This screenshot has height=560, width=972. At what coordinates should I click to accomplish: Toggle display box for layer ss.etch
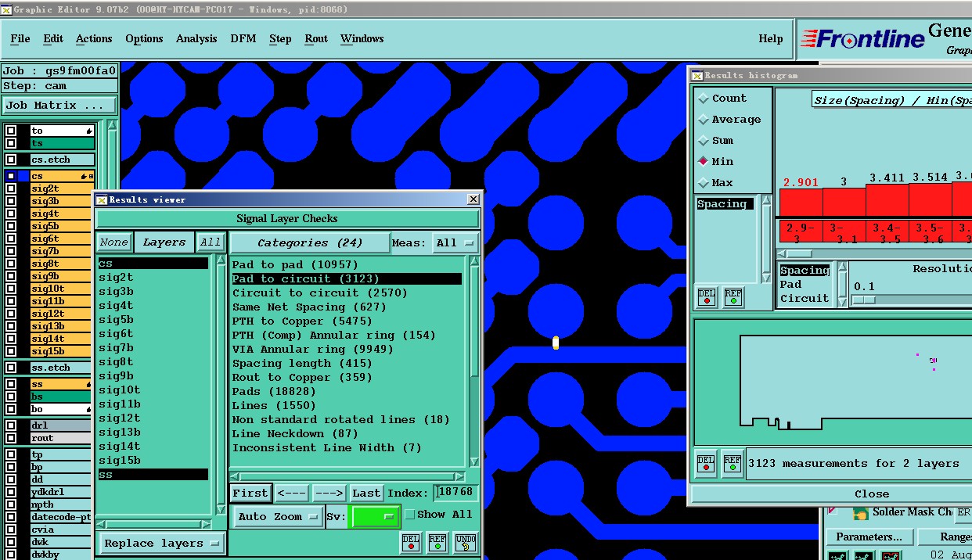click(11, 368)
